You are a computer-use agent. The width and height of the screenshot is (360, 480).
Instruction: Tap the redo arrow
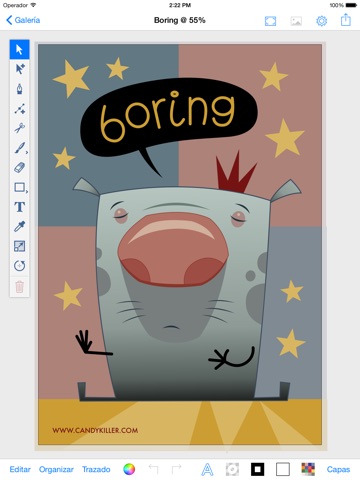(176, 469)
